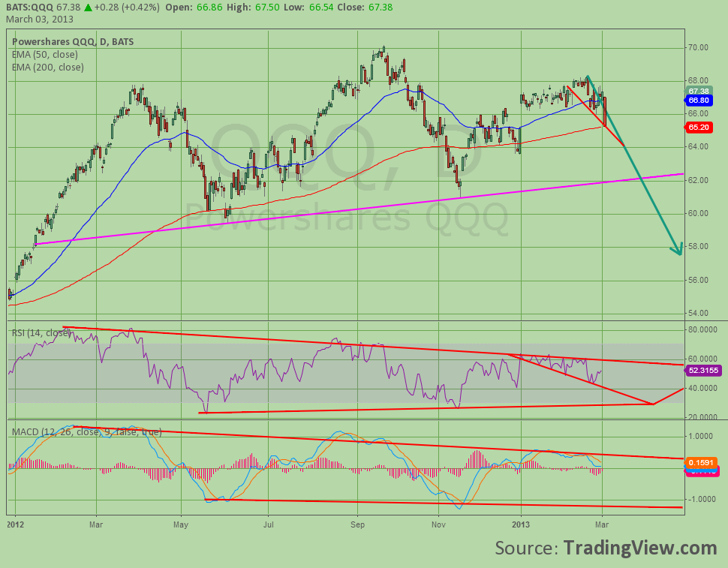This screenshot has height=568, width=728.
Task: Click the 40.0000 RSI axis label
Action: click(x=702, y=388)
